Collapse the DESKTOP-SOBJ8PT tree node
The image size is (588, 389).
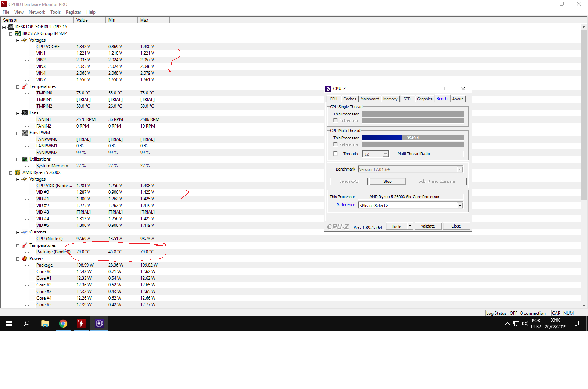[4, 27]
